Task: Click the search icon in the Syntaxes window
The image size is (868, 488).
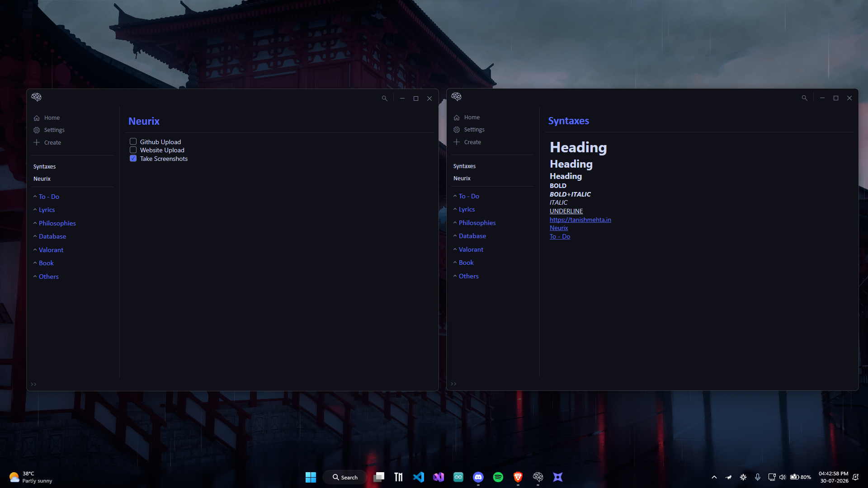Action: coord(805,98)
